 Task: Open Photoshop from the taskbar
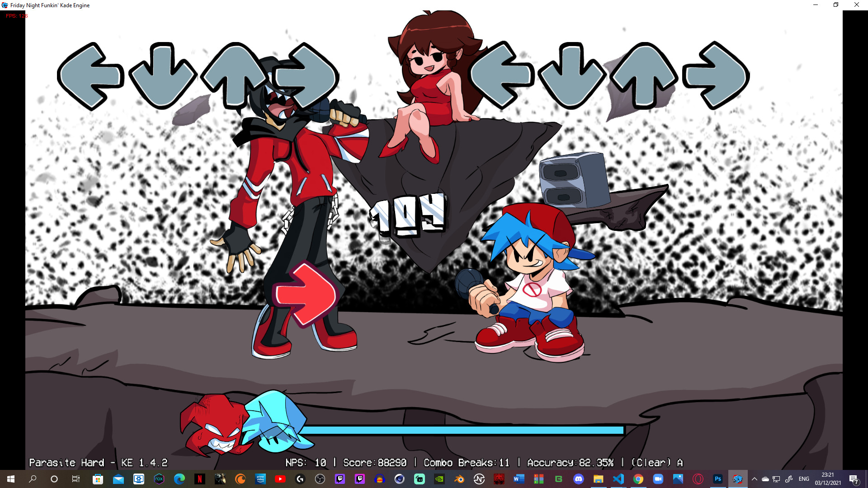pos(718,479)
